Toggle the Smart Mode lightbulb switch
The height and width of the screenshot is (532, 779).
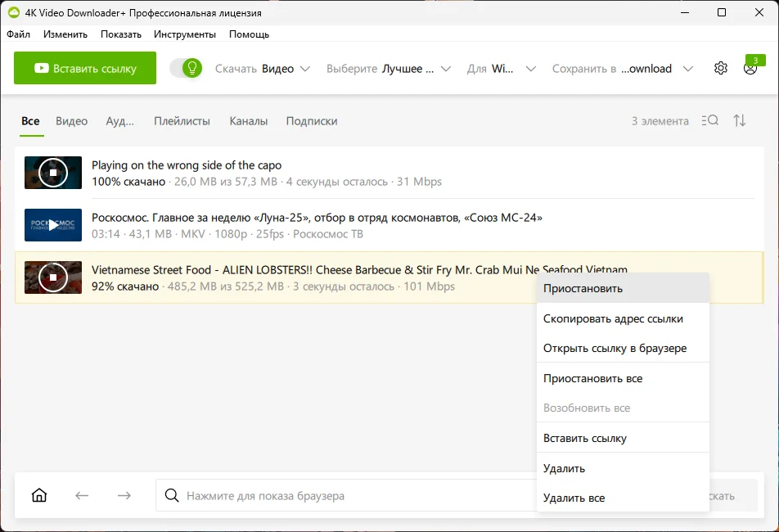[x=186, y=68]
